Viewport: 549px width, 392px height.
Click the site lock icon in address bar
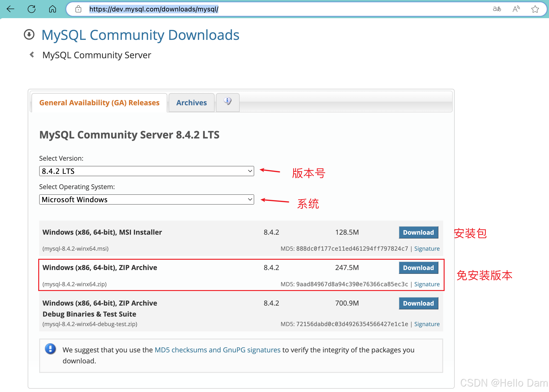(78, 9)
